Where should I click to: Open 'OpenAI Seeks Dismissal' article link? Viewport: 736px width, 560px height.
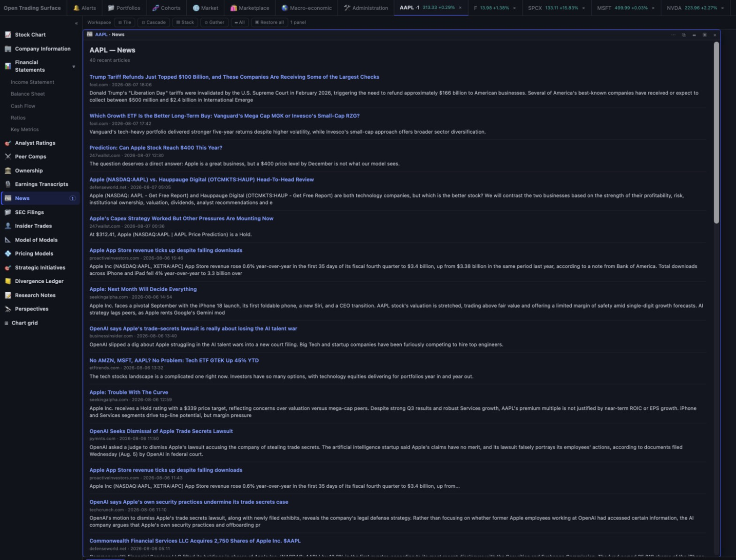161,431
